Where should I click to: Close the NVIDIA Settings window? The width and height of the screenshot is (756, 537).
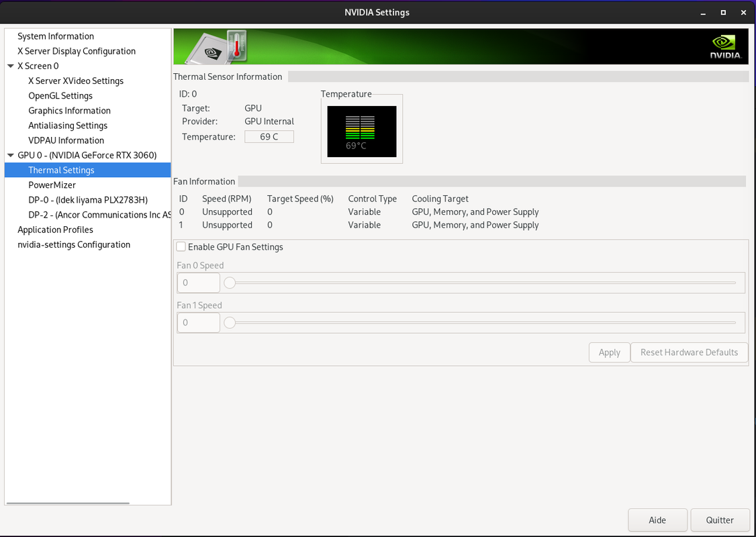[743, 13]
